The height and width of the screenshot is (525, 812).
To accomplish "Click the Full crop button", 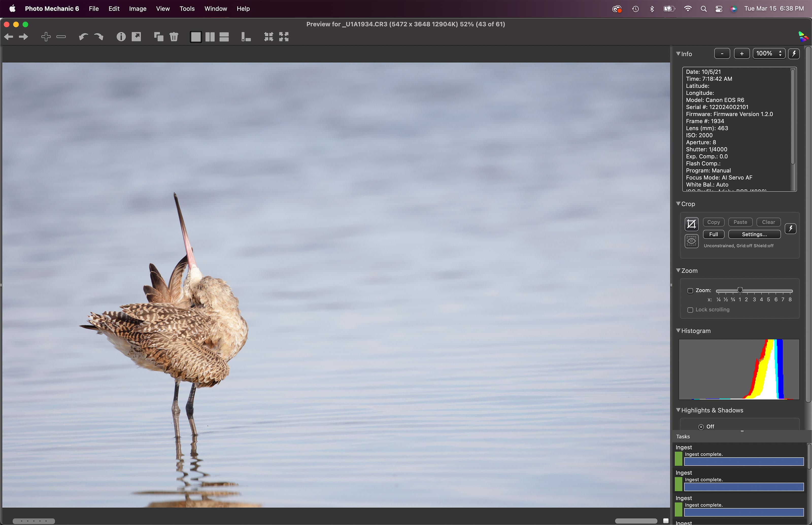I will (714, 234).
